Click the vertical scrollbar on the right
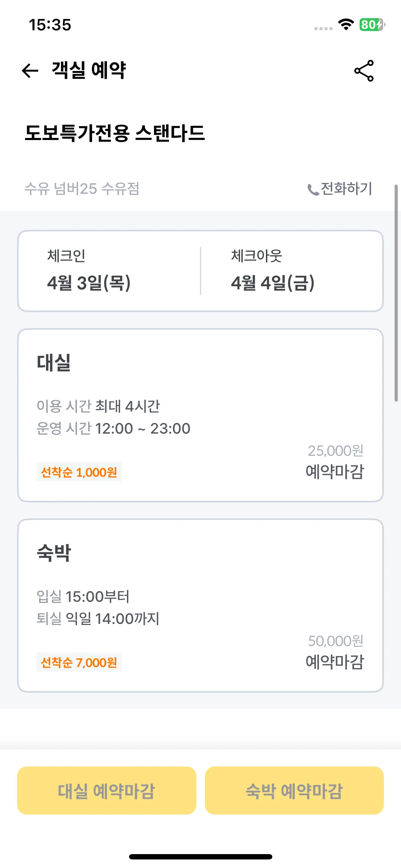This screenshot has height=868, width=401. tap(396, 293)
